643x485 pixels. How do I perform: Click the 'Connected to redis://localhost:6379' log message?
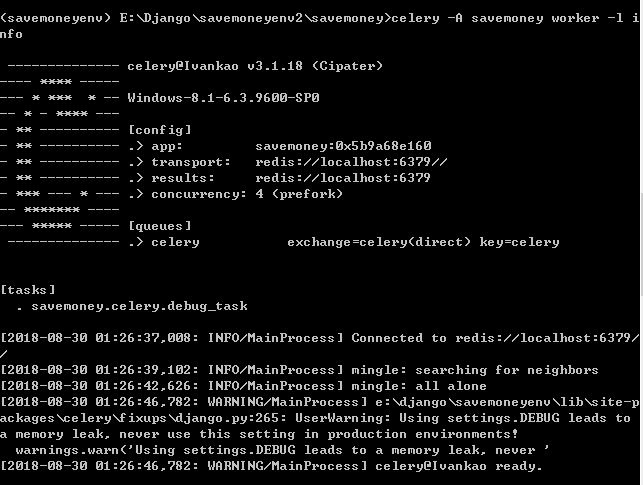coord(494,338)
